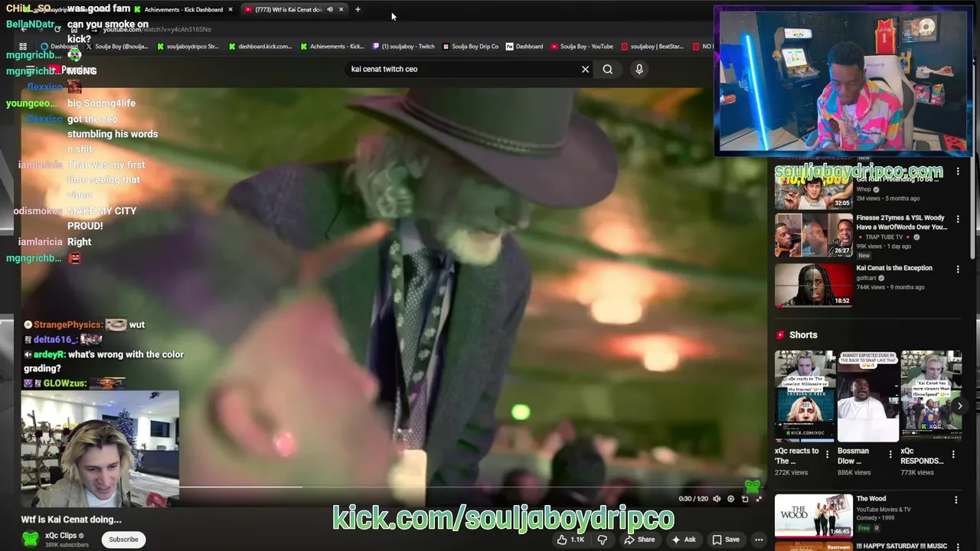Image resolution: width=980 pixels, height=551 pixels.
Task: Click the 'YouTube Movies & TV' channel name
Action: pyautogui.click(x=884, y=510)
